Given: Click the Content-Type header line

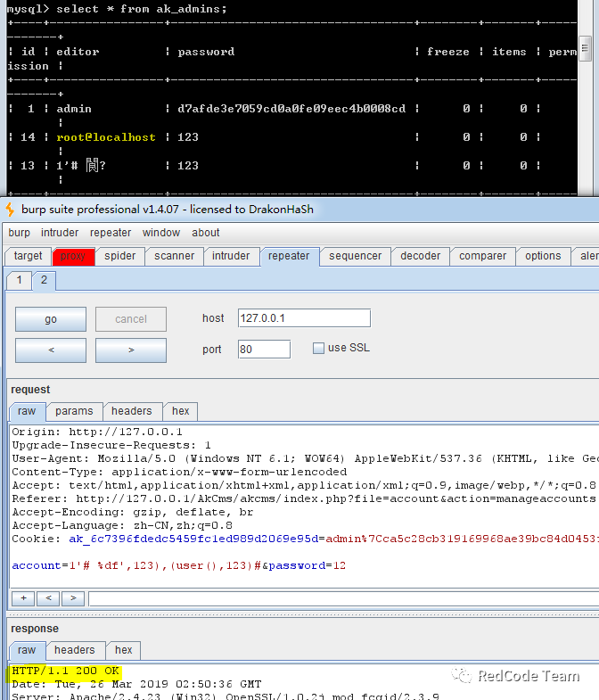Looking at the screenshot, I should pos(179,472).
